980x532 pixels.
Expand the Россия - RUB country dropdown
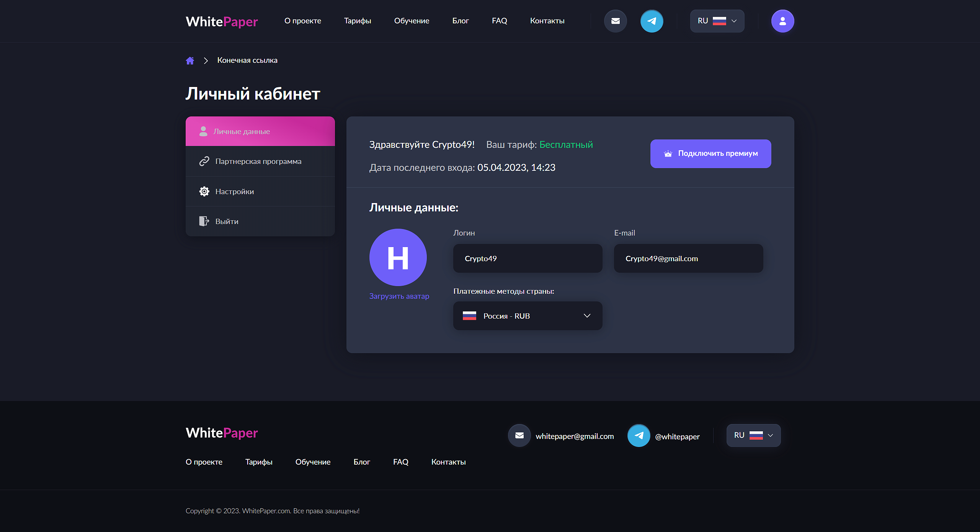[x=528, y=316]
